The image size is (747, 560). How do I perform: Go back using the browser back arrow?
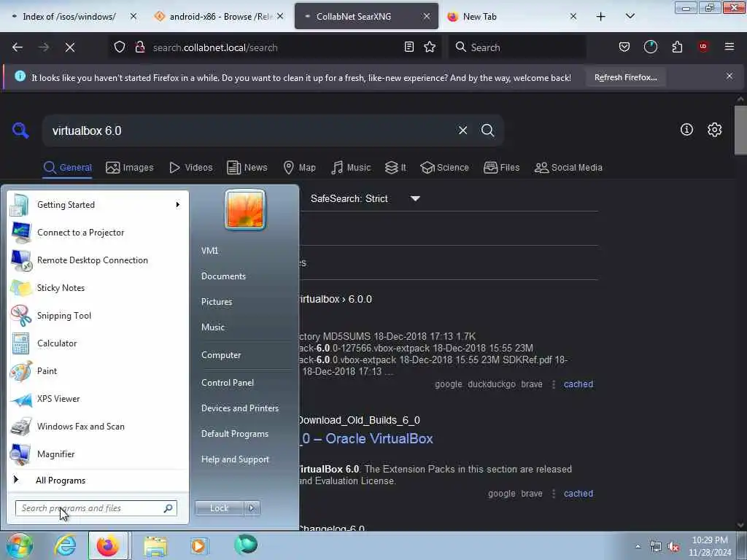point(18,47)
